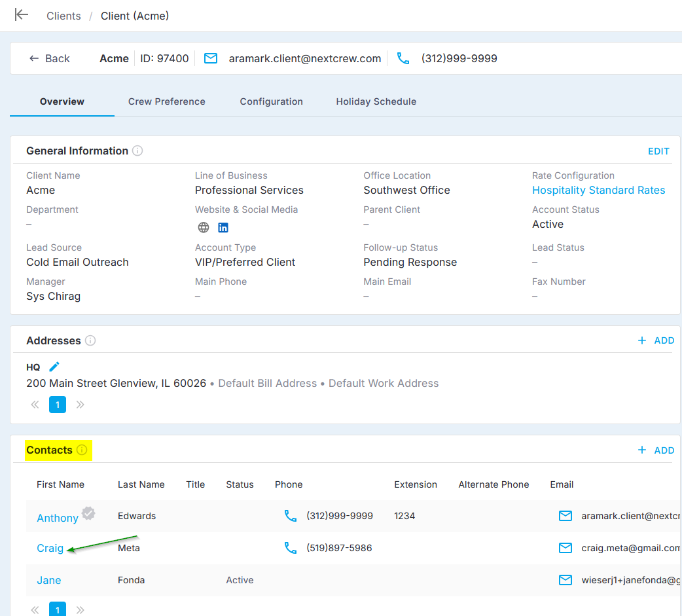Click ID: 97400 in header
Image resolution: width=682 pixels, height=616 pixels.
tap(164, 58)
